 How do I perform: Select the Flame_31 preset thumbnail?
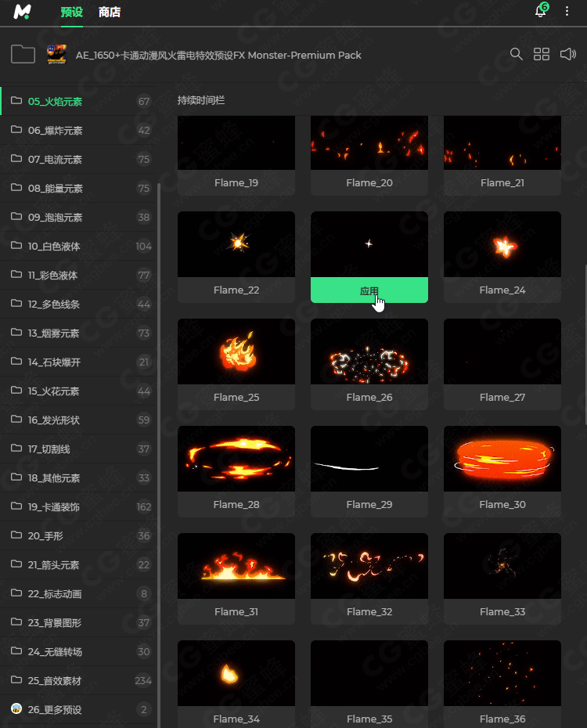point(236,566)
